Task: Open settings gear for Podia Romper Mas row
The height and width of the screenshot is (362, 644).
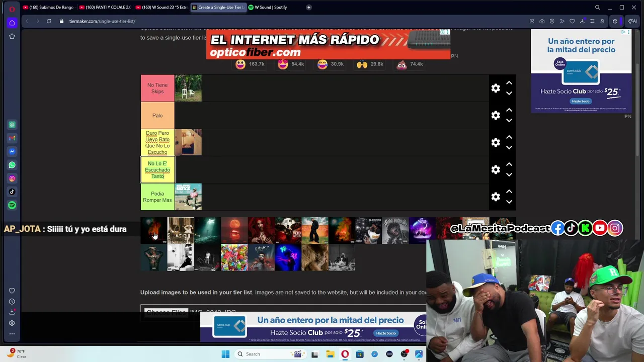Action: [x=496, y=197]
